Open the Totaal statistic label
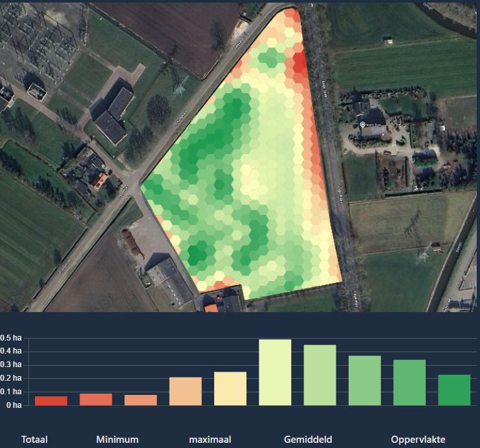The image size is (480, 448). tap(34, 440)
